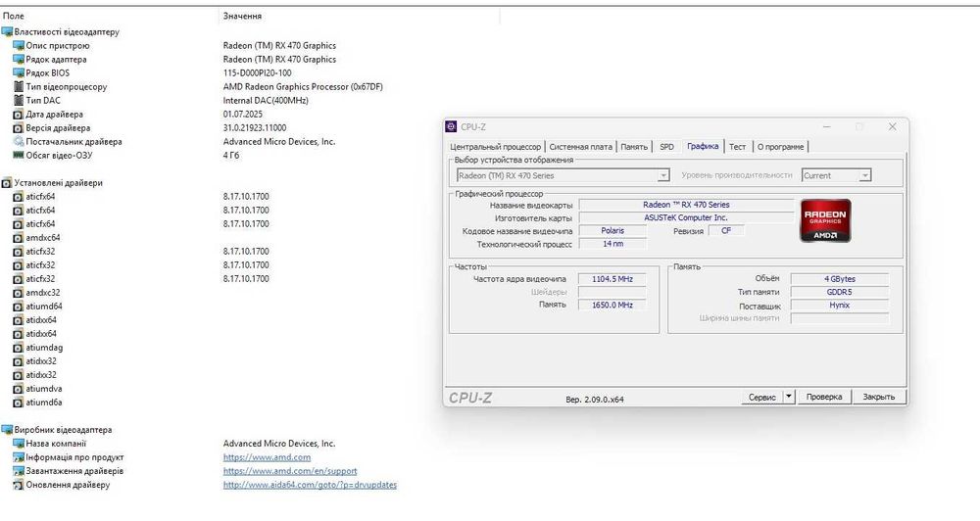Select the 'Графика' tab

(703, 146)
